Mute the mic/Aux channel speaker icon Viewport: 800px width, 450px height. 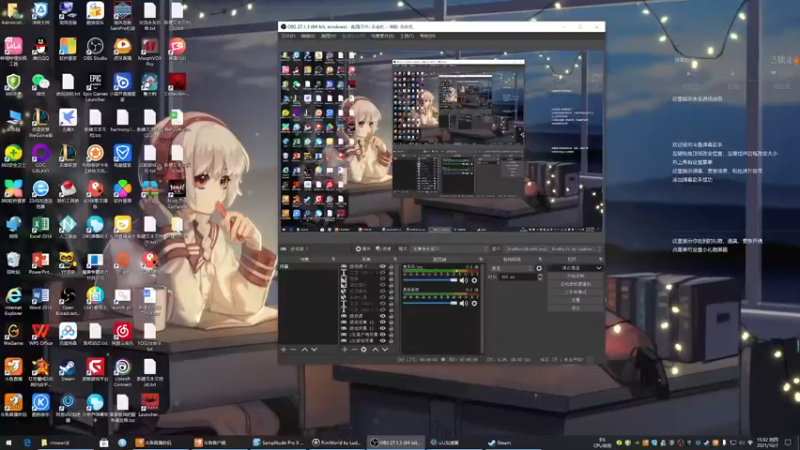(x=463, y=280)
